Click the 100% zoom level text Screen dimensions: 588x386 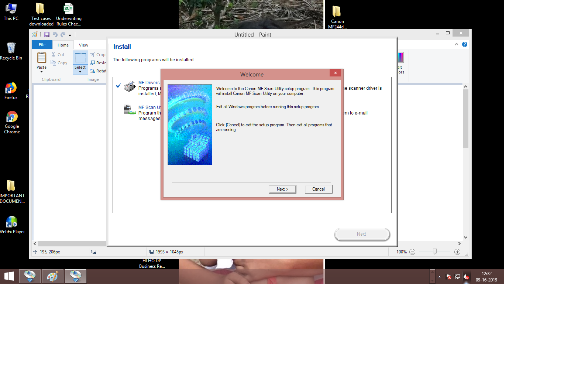[402, 252]
